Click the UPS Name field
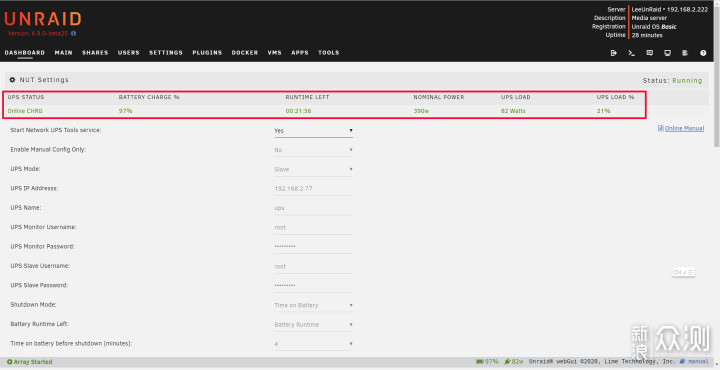The width and height of the screenshot is (720, 370). 314,208
